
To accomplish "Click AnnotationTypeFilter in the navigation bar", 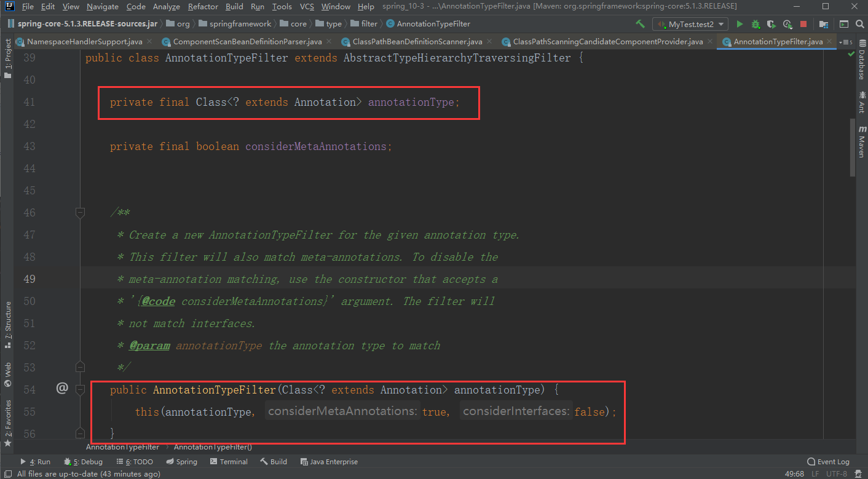I will pyautogui.click(x=428, y=24).
